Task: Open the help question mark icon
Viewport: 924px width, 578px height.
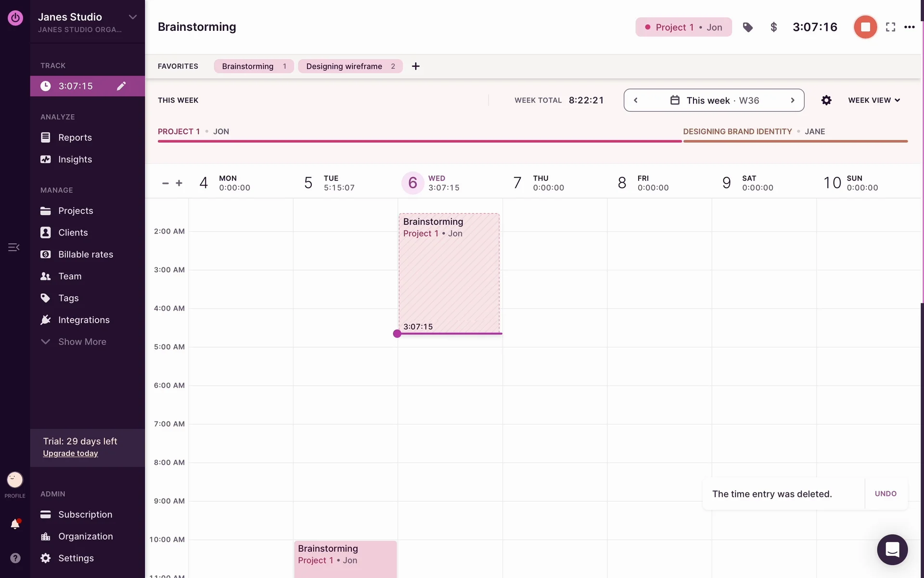Action: tap(15, 558)
